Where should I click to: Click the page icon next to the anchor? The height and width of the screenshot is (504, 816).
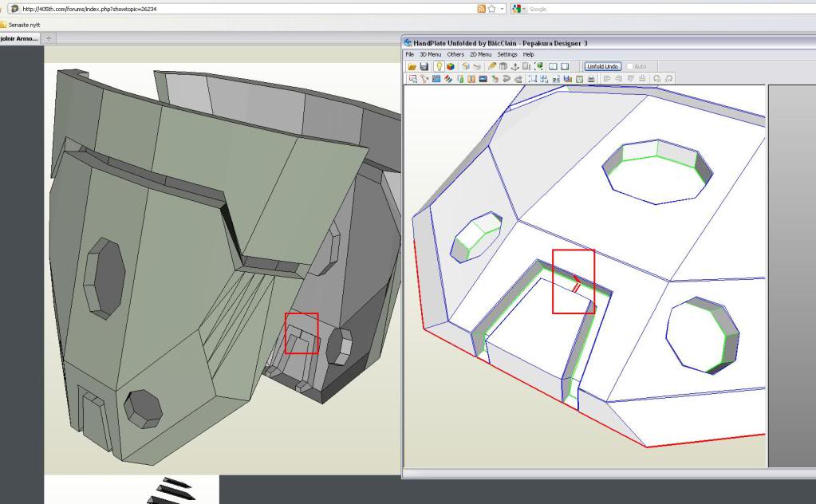[x=526, y=66]
